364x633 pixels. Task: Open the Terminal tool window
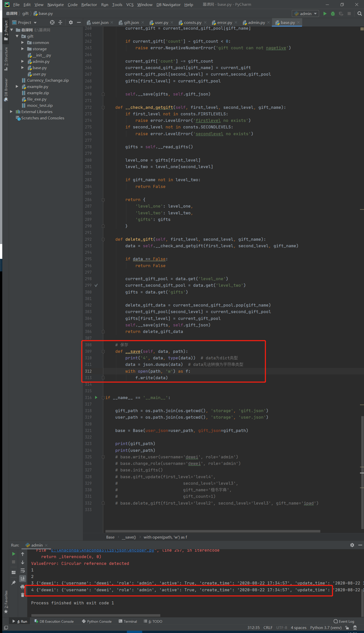click(128, 621)
